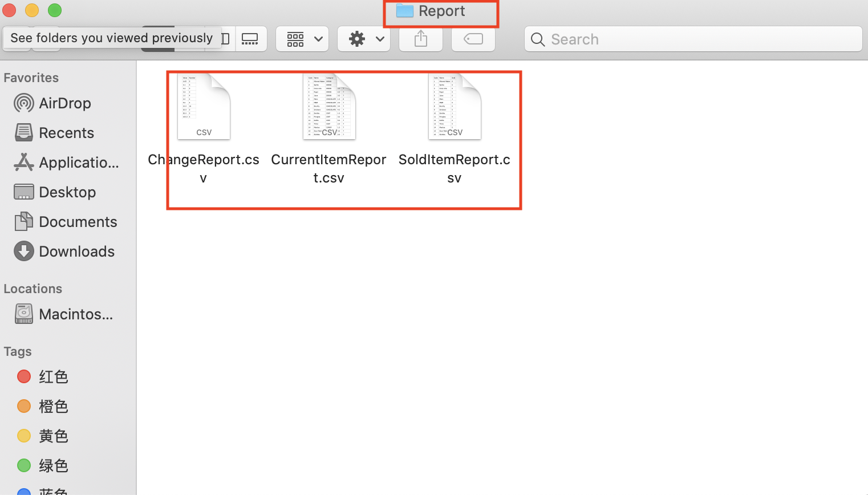Select the CurrentItemReport.csv thumbnail

tap(329, 106)
